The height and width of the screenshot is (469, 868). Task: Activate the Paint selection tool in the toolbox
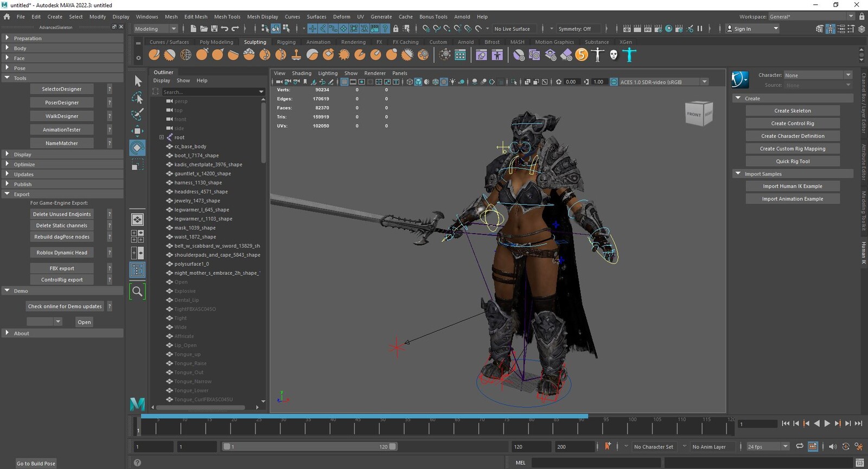coord(138,114)
